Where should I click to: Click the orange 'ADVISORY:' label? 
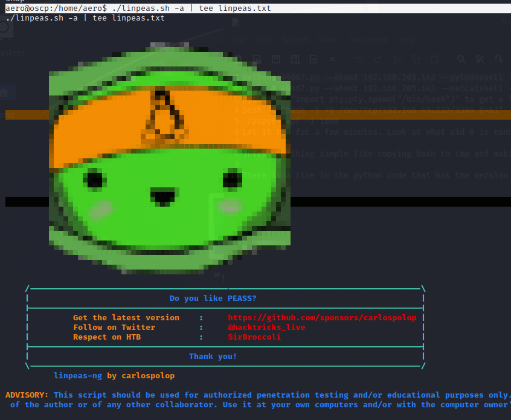tap(27, 395)
